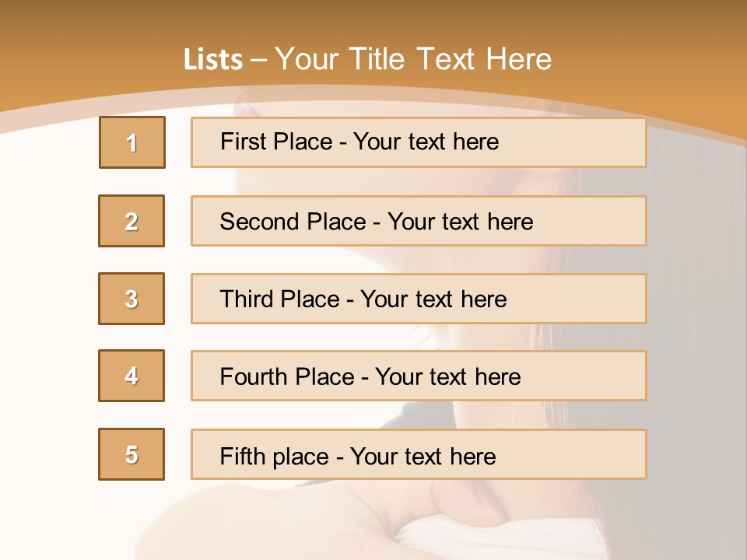Click the number 3 box
Image resolution: width=747 pixels, height=560 pixels.
132,299
